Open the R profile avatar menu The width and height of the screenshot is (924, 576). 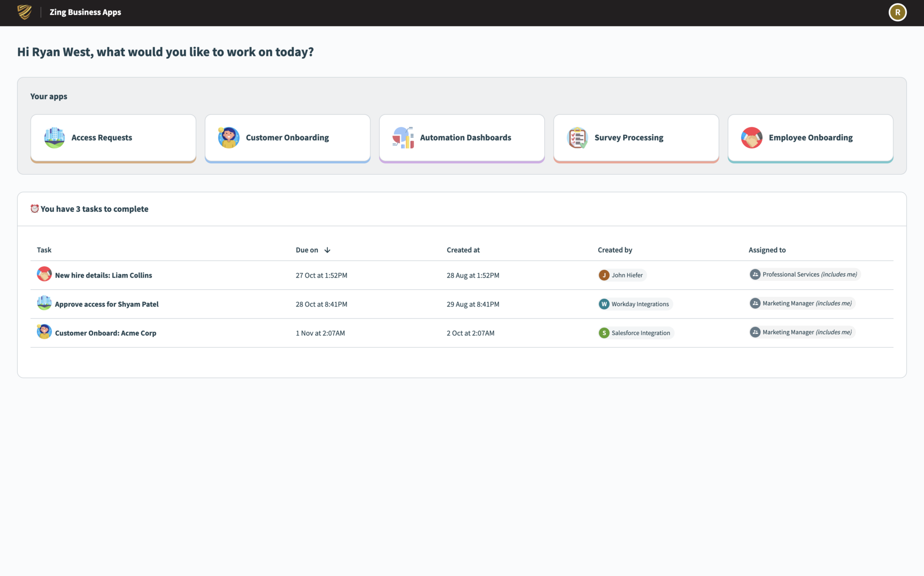(897, 12)
